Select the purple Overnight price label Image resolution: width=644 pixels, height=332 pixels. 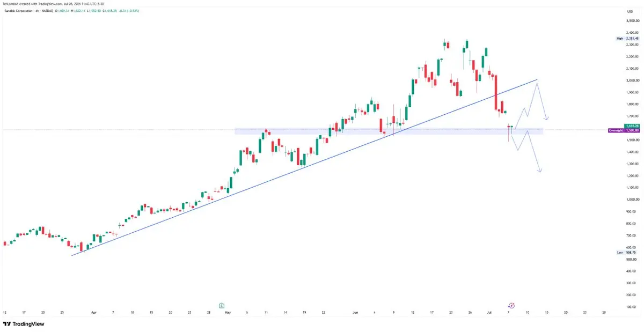[x=624, y=130]
